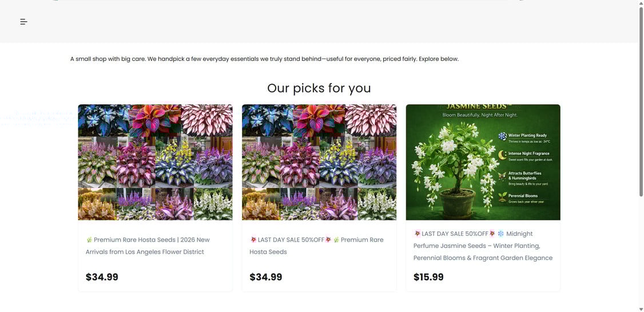This screenshot has height=312, width=644.
Task: Click the scrollbar down arrow
Action: coord(641,309)
